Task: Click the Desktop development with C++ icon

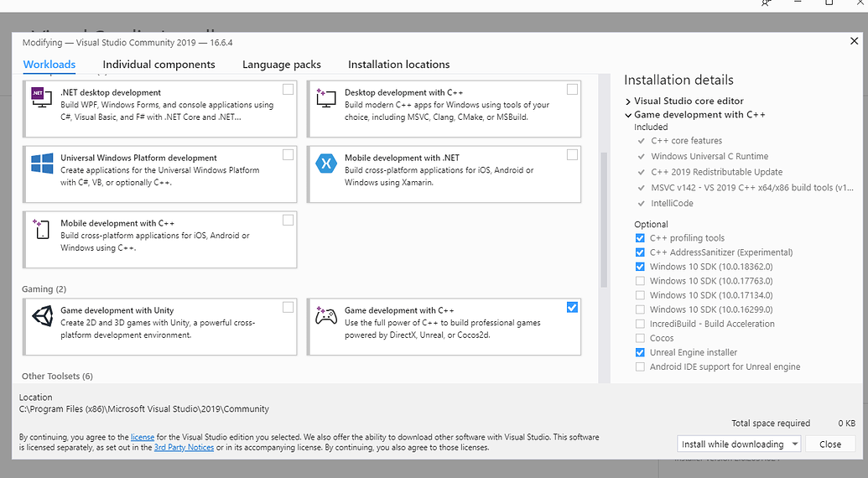Action: [325, 98]
